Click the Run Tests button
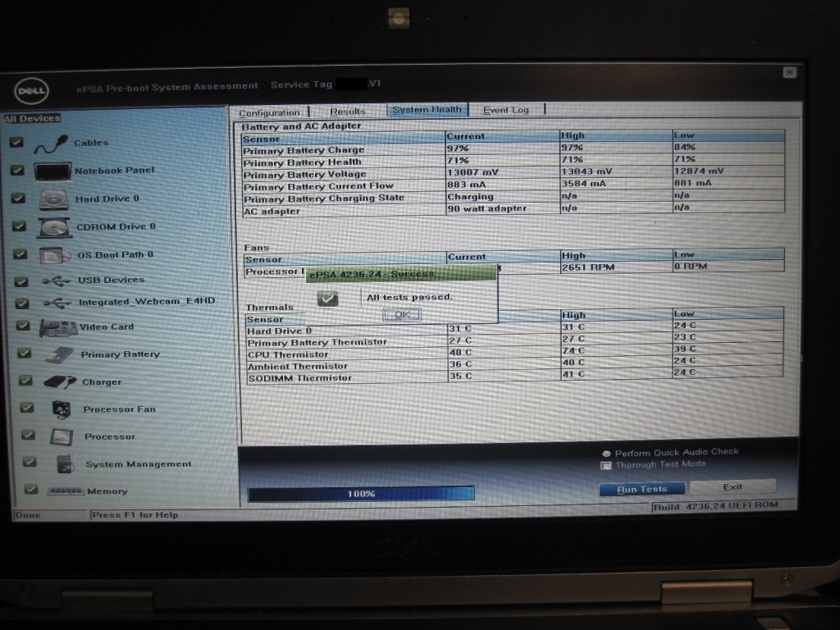This screenshot has width=840, height=630. point(641,489)
